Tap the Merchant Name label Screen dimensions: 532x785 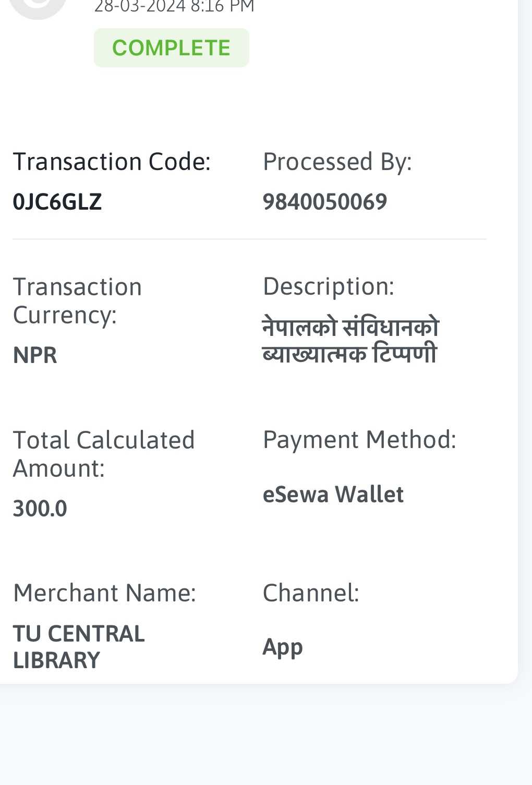click(105, 593)
